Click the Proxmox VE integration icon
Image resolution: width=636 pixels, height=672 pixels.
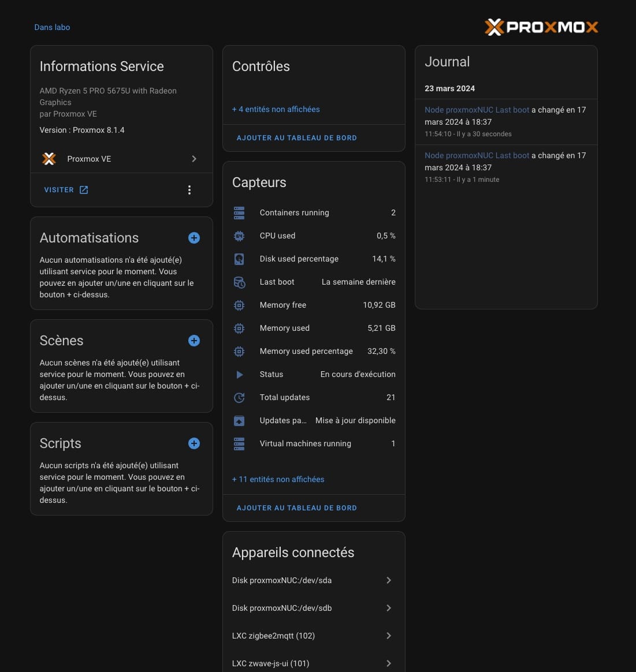pos(49,159)
